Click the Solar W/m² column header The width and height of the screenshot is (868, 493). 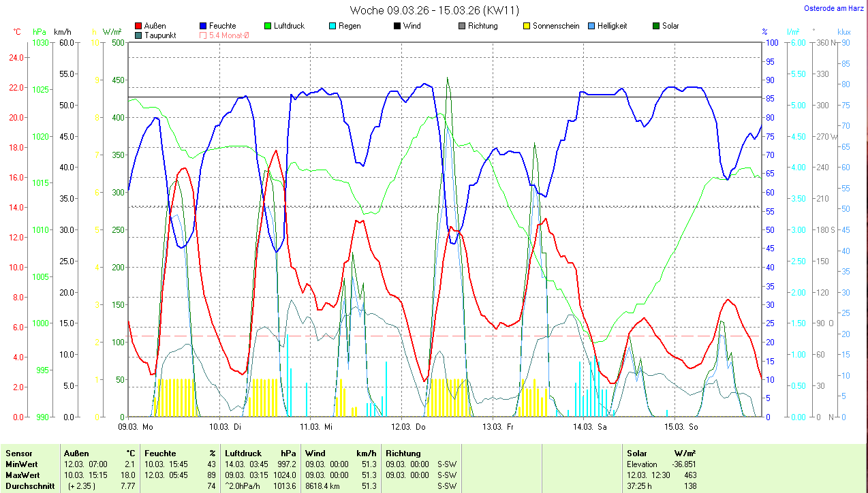click(661, 454)
